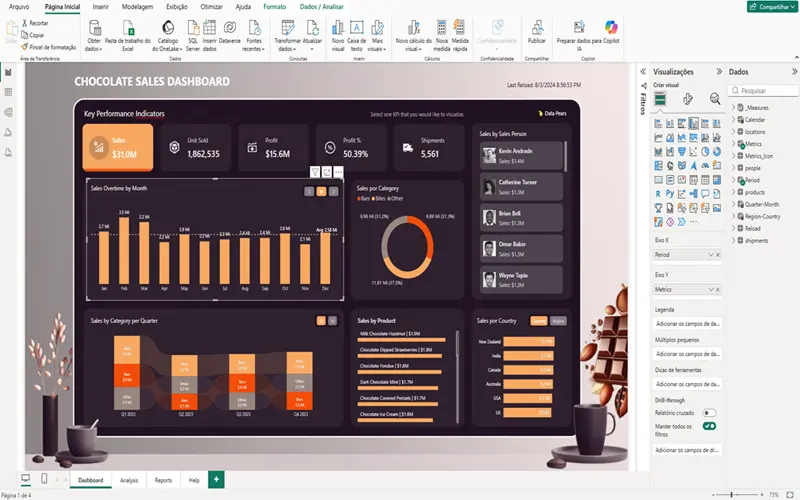Remove Period field from Eixo X

pyautogui.click(x=718, y=255)
